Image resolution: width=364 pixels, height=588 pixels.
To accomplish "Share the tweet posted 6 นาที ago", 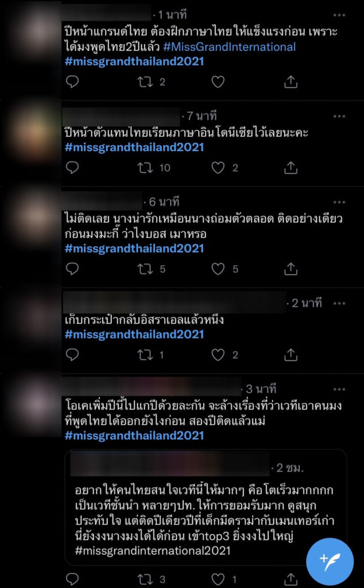I will [291, 269].
